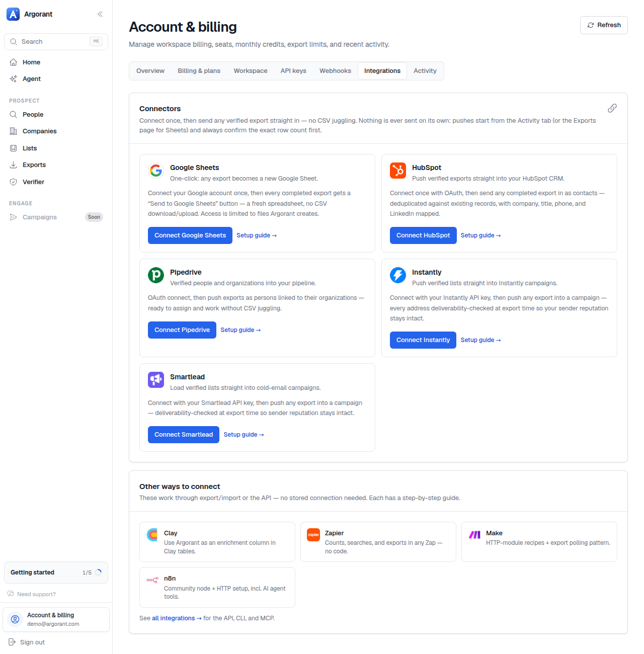Click the Lists icon in sidebar
The image size is (644, 654).
click(x=14, y=148)
